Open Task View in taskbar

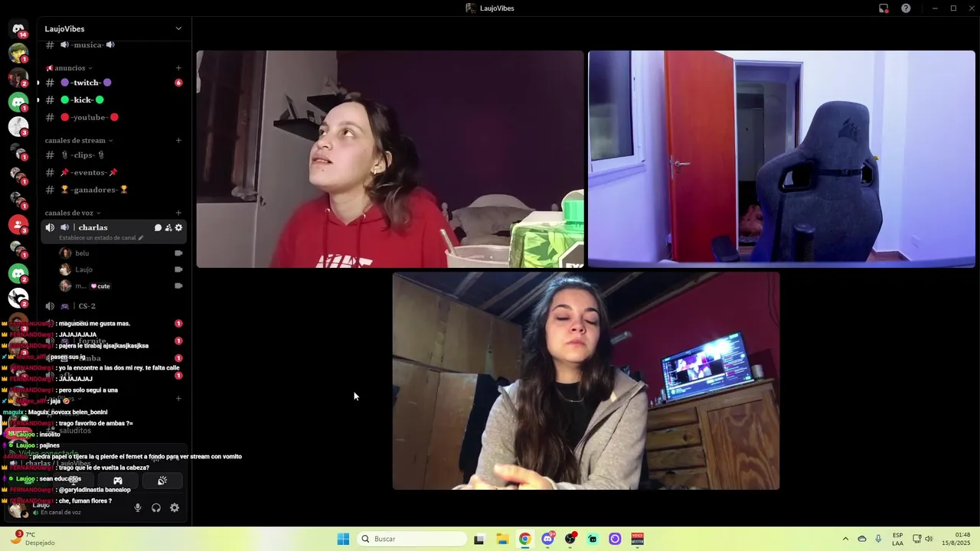pos(479,539)
